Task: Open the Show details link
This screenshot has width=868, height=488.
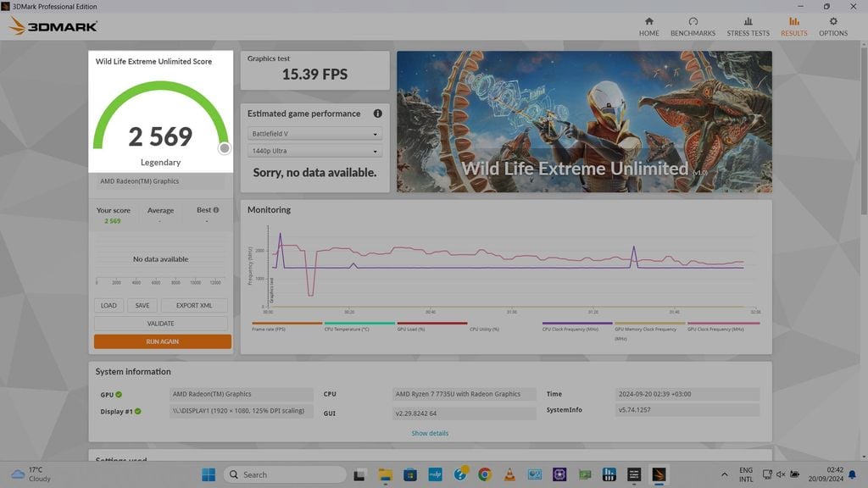Action: tap(430, 433)
